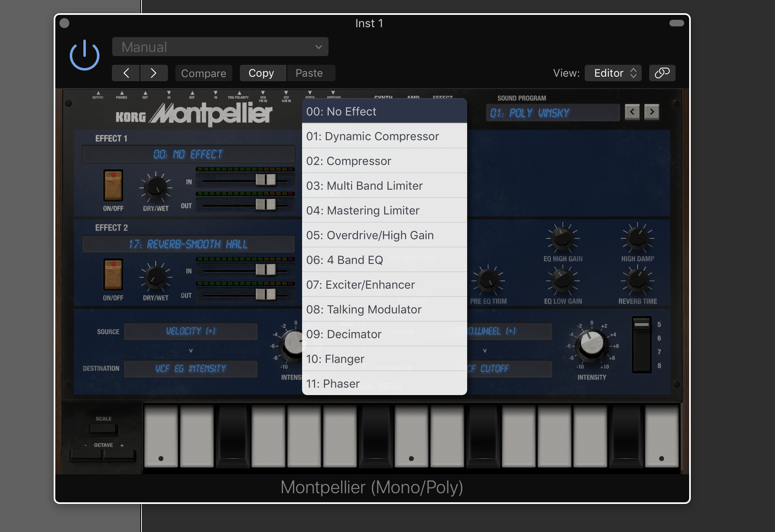Raise the octave with plus button
Image resolution: width=775 pixels, height=532 pixels.
[119, 455]
